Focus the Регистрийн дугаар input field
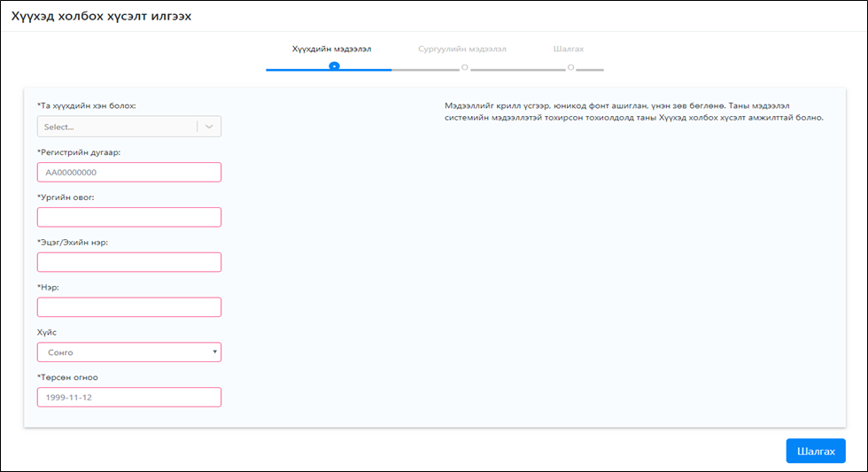This screenshot has width=868, height=472. (129, 172)
